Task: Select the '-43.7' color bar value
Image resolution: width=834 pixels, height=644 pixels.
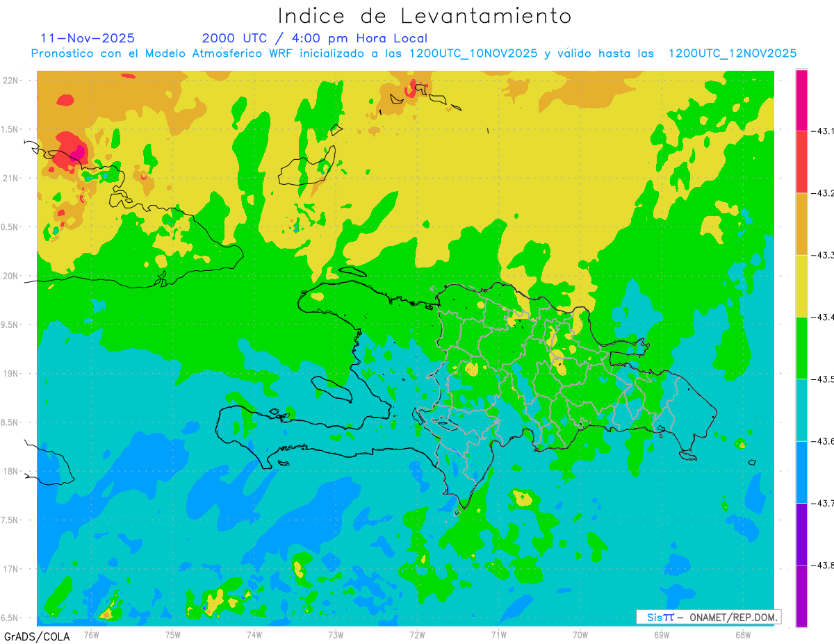Action: [823, 503]
